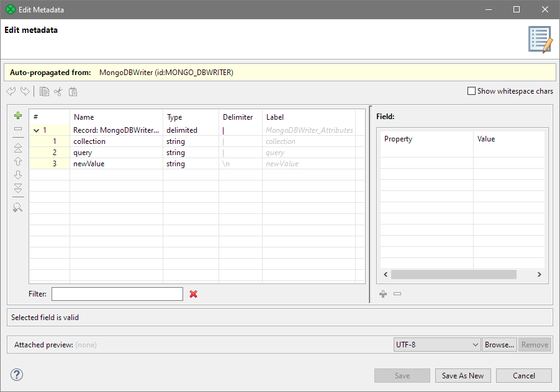Click the copy icon in toolbar
The height and width of the screenshot is (392, 560).
(x=44, y=92)
